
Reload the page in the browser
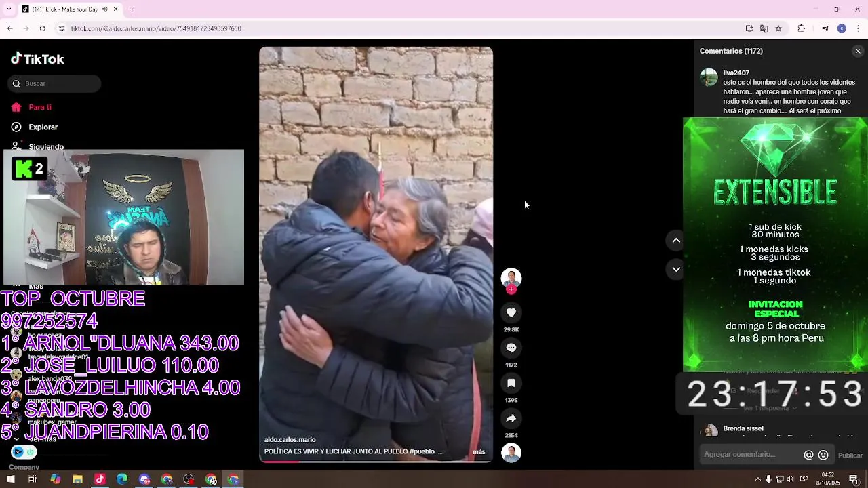pyautogui.click(x=42, y=28)
